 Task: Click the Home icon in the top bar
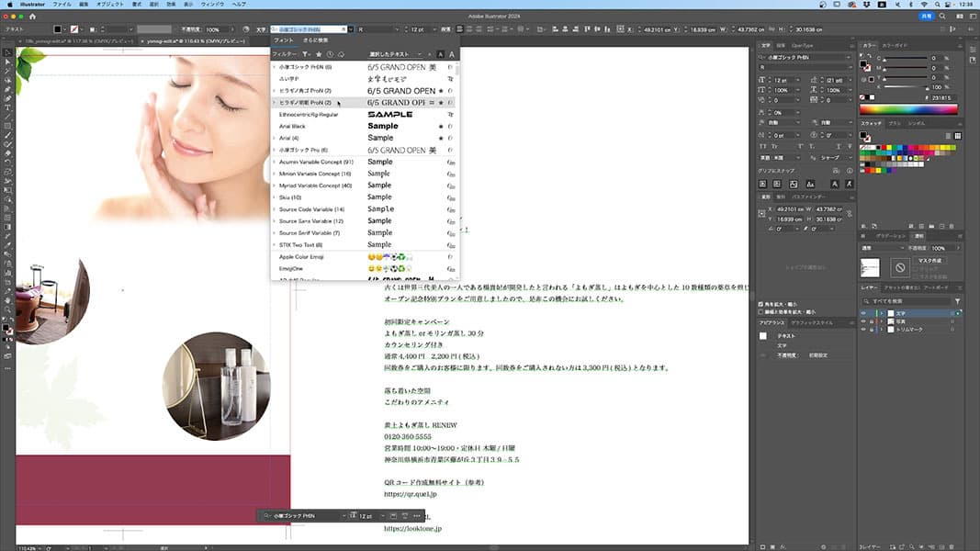point(34,17)
